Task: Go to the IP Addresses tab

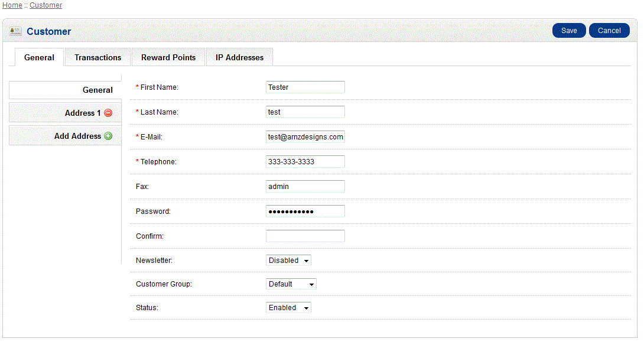Action: coord(239,57)
